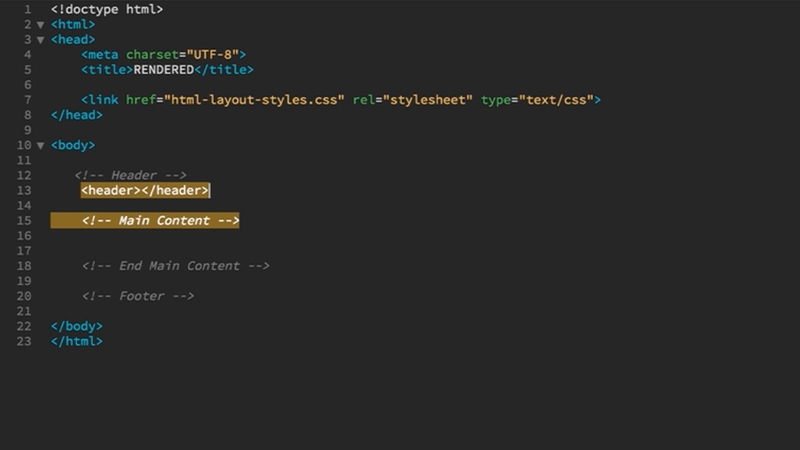Collapse the html tag fold arrow
Image resolution: width=800 pixels, height=450 pixels.
pyautogui.click(x=41, y=24)
